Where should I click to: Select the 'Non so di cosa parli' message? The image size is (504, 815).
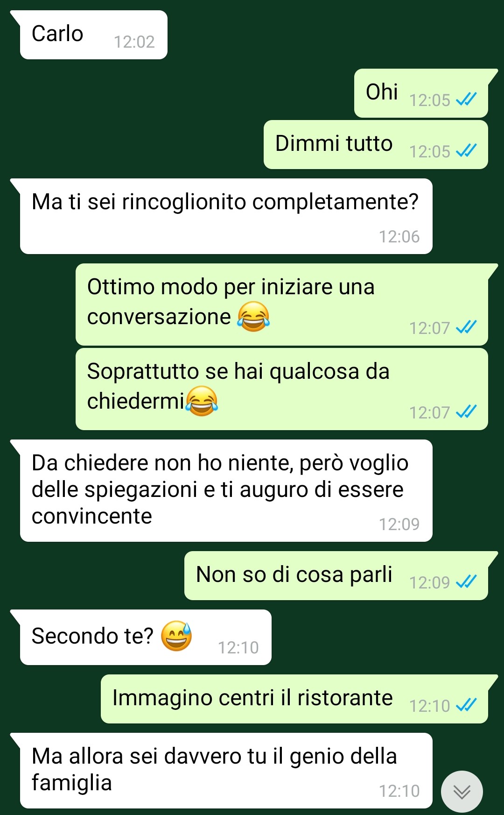tap(336, 575)
